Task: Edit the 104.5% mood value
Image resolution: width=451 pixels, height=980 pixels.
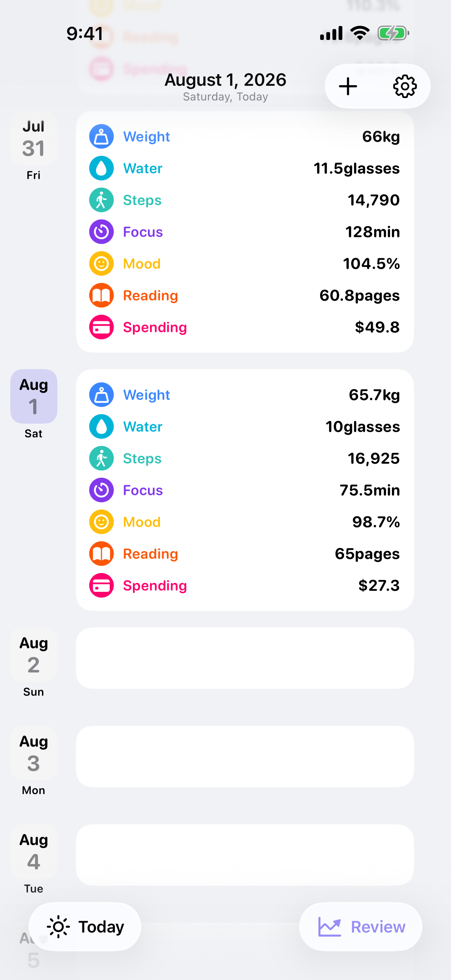Action: [x=371, y=264]
